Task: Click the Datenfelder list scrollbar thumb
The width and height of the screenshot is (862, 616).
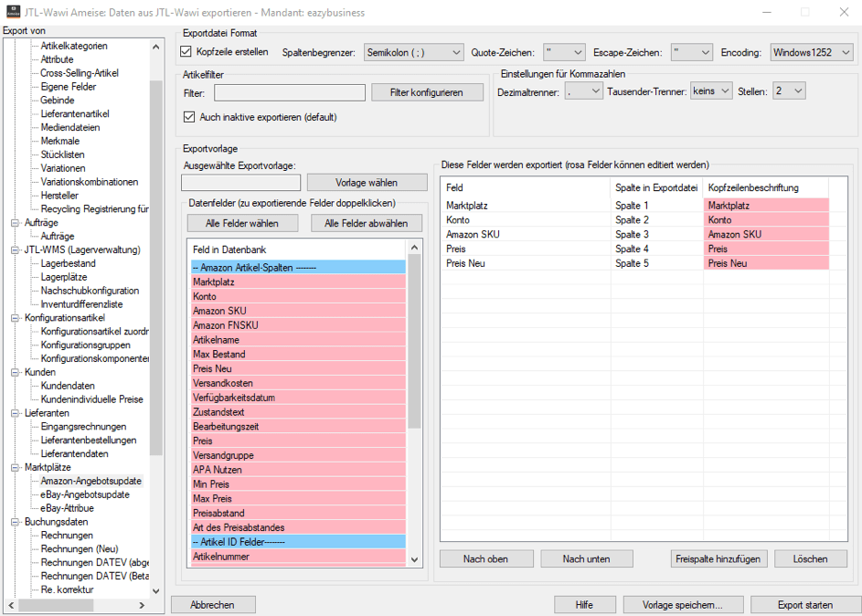Action: click(414, 342)
